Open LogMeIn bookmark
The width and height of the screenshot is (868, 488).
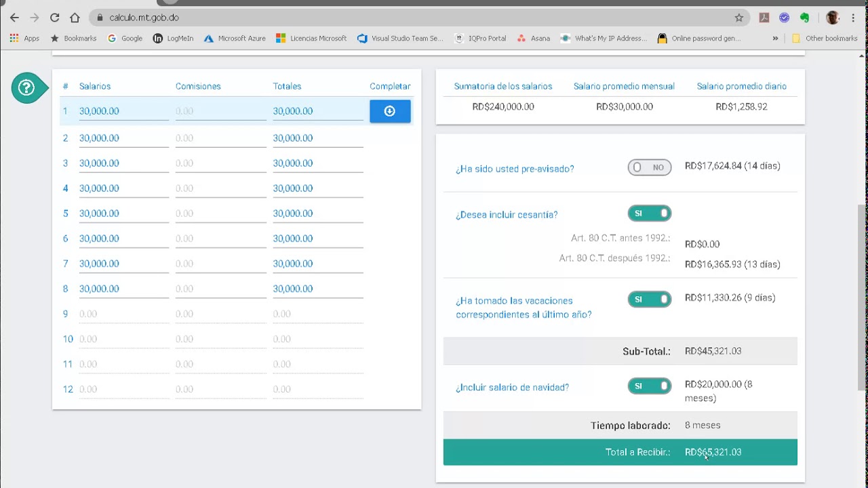point(173,39)
